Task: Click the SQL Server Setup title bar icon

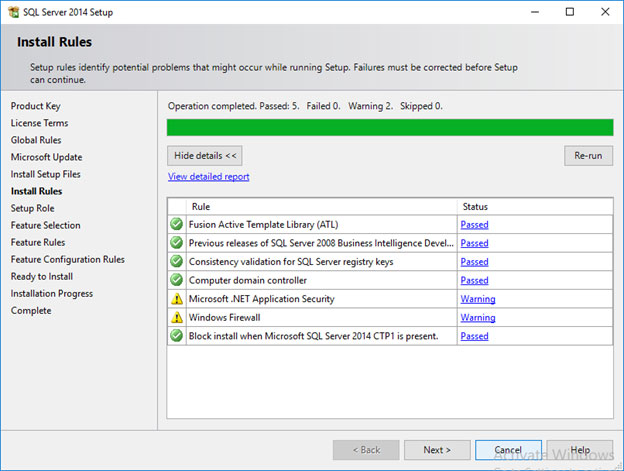Action: coord(13,12)
